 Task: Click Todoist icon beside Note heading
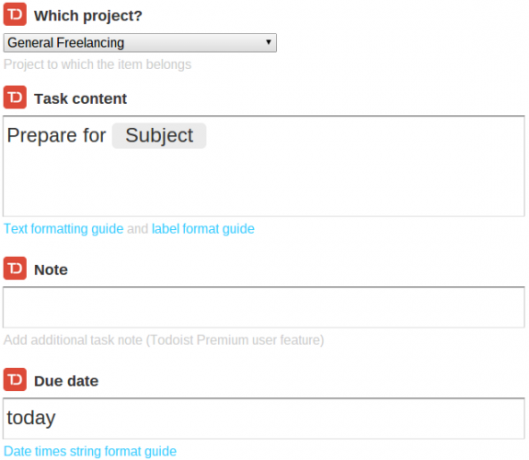pyautogui.click(x=15, y=269)
